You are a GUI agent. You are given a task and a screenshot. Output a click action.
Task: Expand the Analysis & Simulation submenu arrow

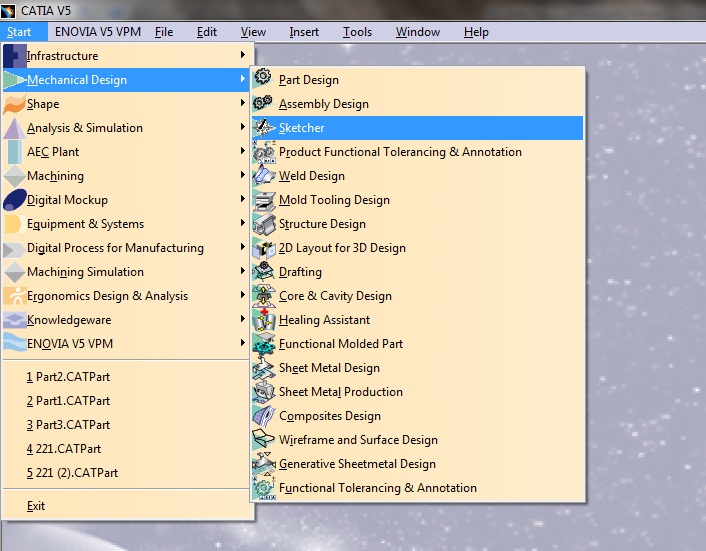click(x=243, y=126)
